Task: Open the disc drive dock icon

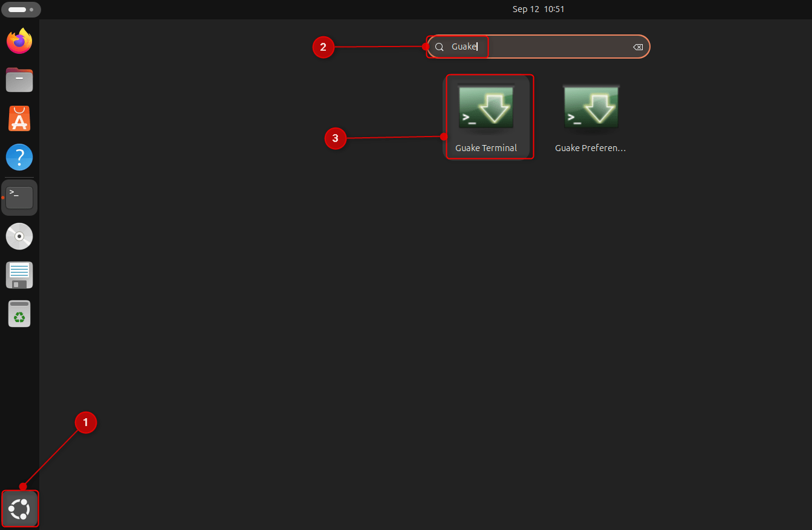Action: point(19,236)
